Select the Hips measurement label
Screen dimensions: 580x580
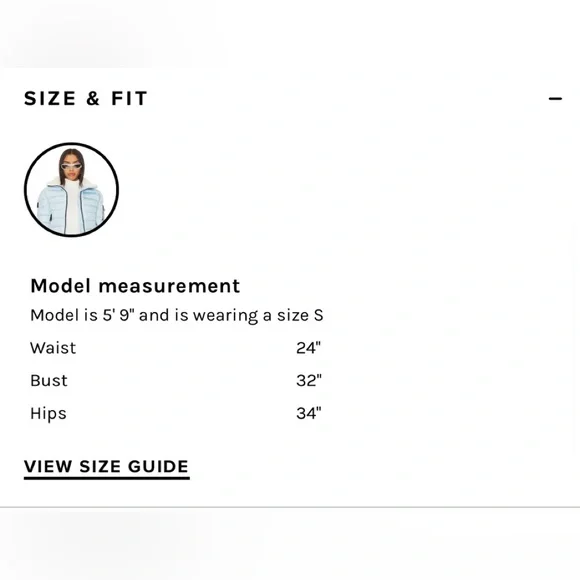coord(48,414)
